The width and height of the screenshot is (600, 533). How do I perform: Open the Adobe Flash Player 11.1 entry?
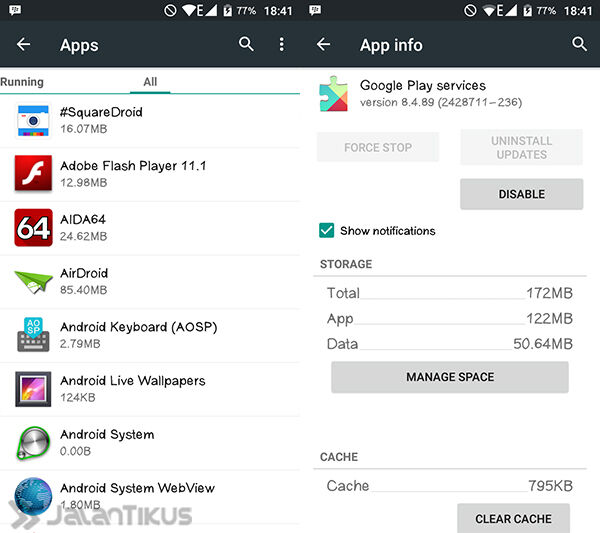(x=150, y=174)
